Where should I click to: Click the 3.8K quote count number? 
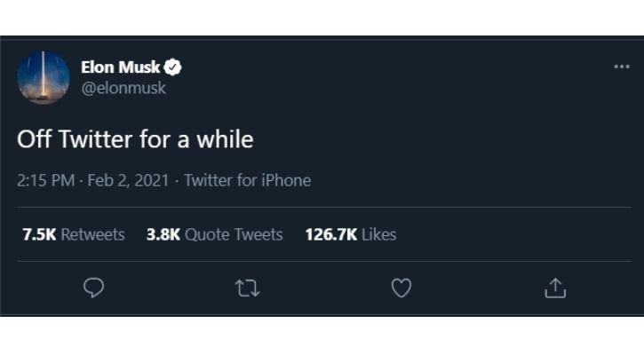click(x=163, y=234)
